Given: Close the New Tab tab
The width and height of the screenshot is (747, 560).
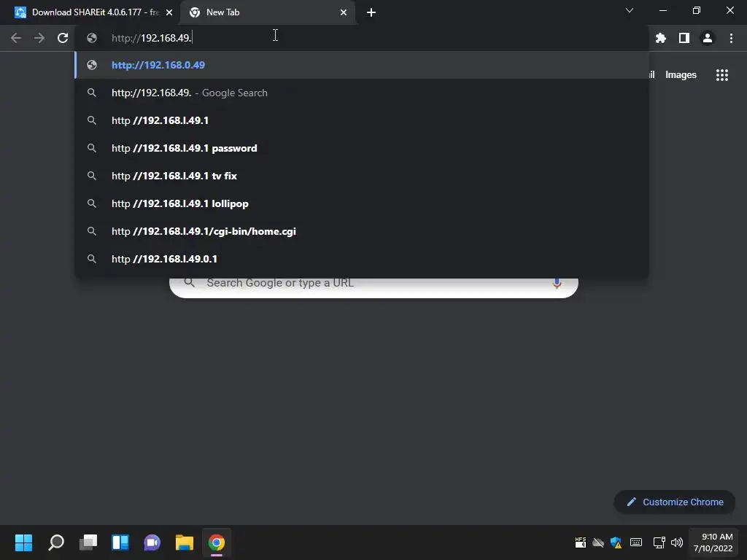Looking at the screenshot, I should (x=344, y=12).
